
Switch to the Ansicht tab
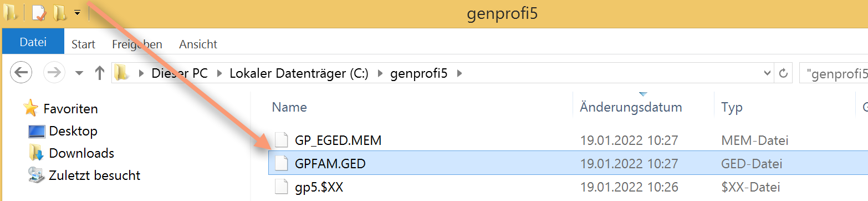pyautogui.click(x=198, y=44)
